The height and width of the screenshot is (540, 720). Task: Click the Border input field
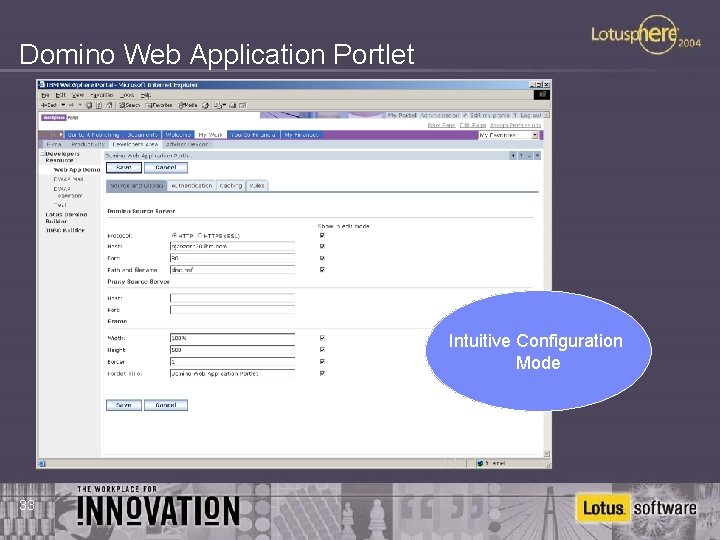pyautogui.click(x=232, y=361)
